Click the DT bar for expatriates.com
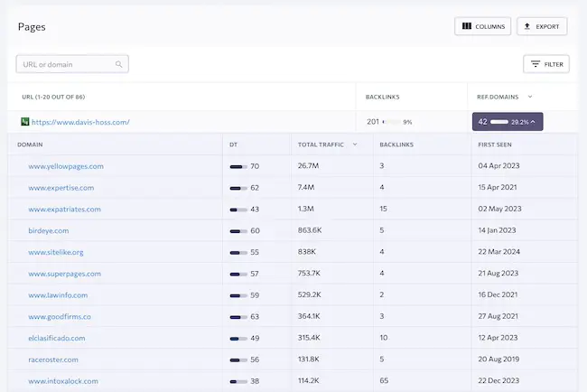The image size is (587, 392). (x=238, y=210)
